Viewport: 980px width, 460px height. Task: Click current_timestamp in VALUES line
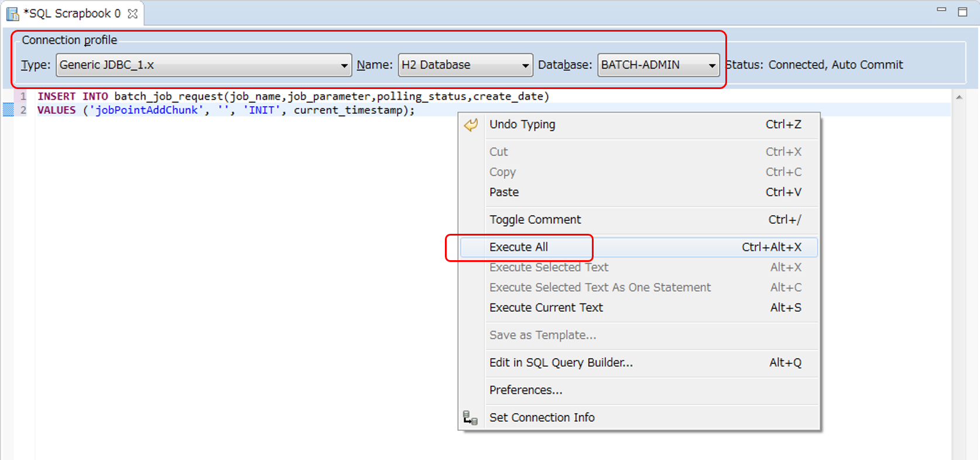[x=348, y=110]
